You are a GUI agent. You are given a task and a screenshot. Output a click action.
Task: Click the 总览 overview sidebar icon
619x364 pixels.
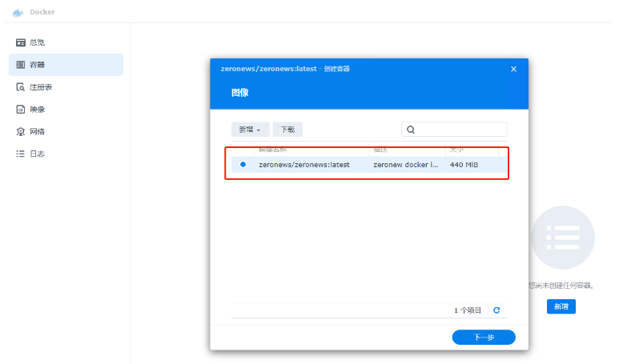[x=21, y=42]
